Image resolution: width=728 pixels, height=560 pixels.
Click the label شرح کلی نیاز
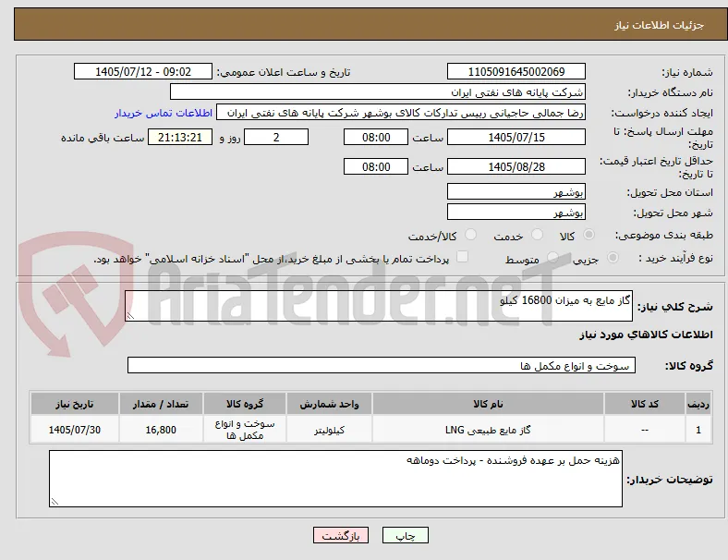pyautogui.click(x=675, y=307)
